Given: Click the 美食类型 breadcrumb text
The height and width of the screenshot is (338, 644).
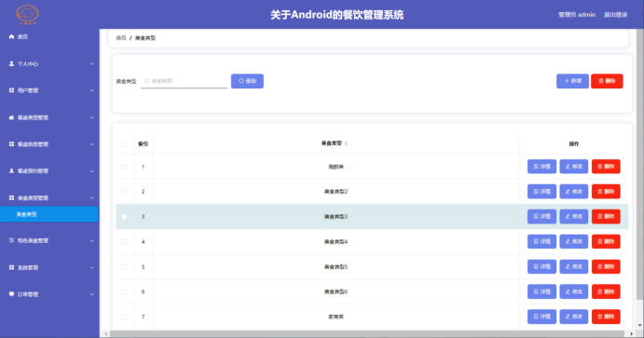Looking at the screenshot, I should pos(145,38).
